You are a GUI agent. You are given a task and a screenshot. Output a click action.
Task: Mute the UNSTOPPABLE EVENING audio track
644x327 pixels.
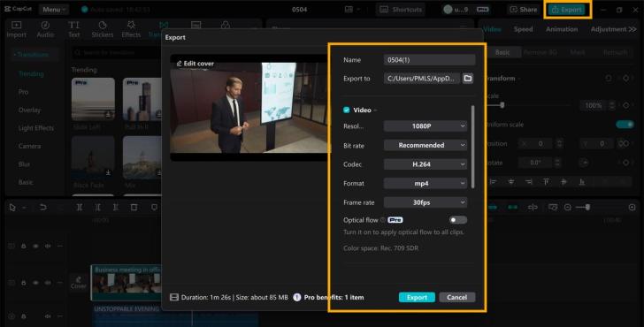pos(48,316)
